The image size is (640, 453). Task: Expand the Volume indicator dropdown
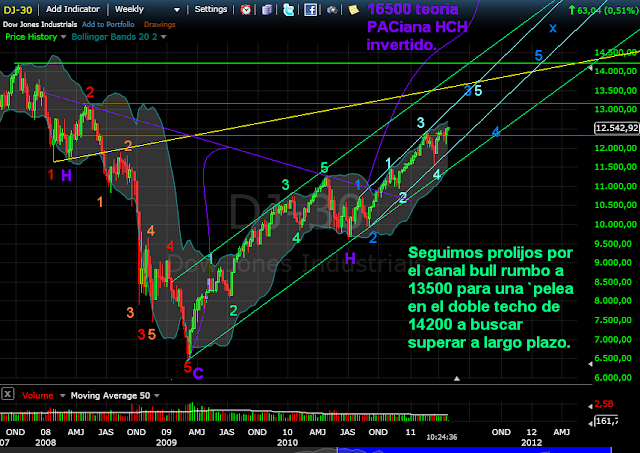[62, 395]
